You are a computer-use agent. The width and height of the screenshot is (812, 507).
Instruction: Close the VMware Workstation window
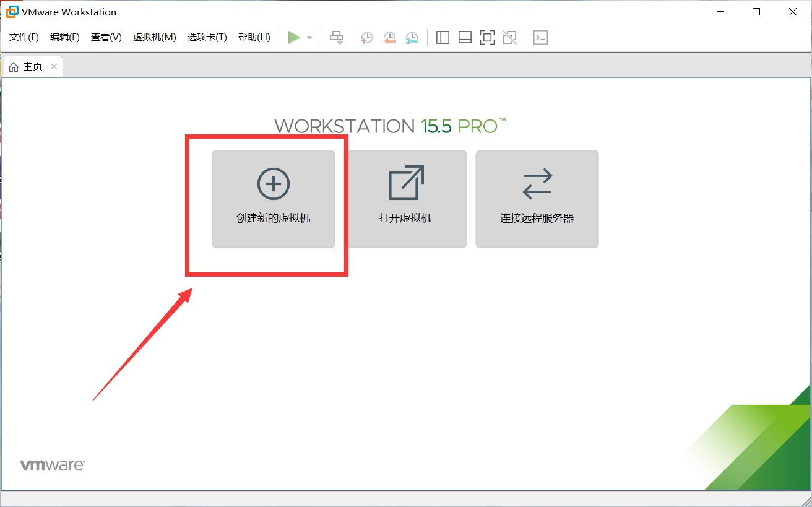click(x=792, y=12)
